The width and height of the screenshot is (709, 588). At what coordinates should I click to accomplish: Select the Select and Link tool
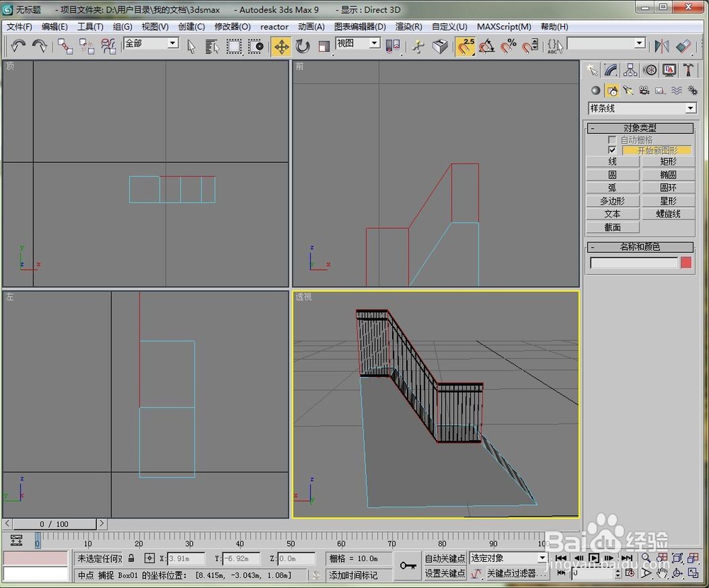(x=65, y=46)
